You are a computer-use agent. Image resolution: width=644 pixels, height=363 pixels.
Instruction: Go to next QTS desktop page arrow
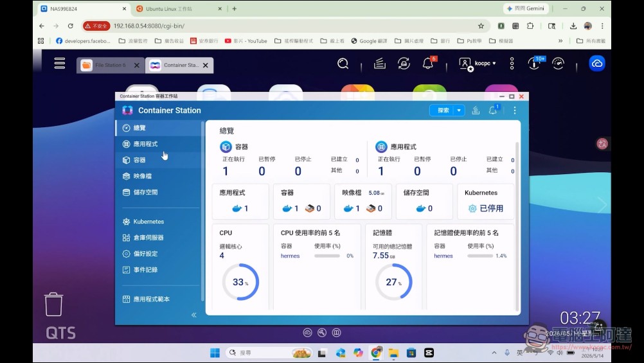click(602, 204)
